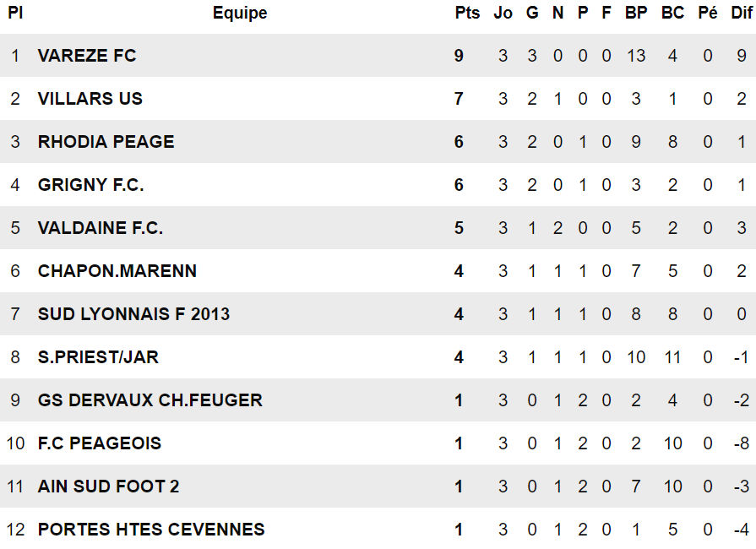
Task: Click the Pts column header
Action: click(467, 13)
